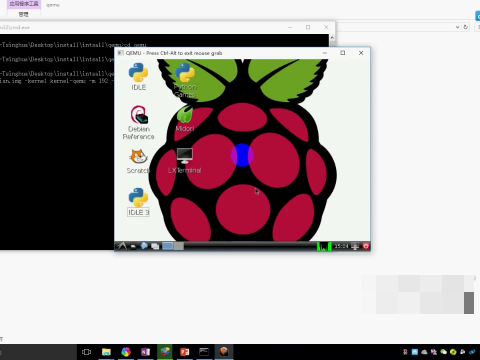Screen dimensions: 480x360
Task: Open the Manage ribbon tab in Explorer
Action: pos(24,14)
